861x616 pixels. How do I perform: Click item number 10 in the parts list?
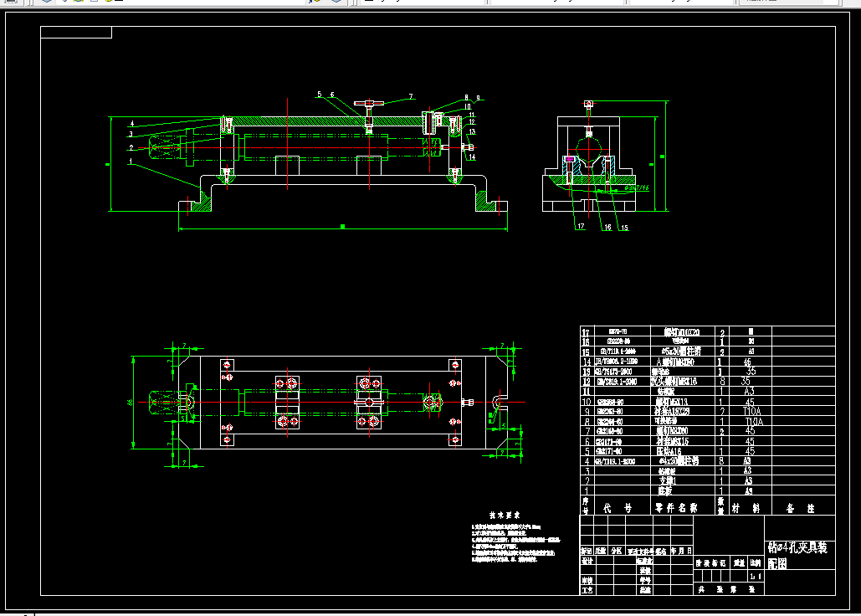586,402
